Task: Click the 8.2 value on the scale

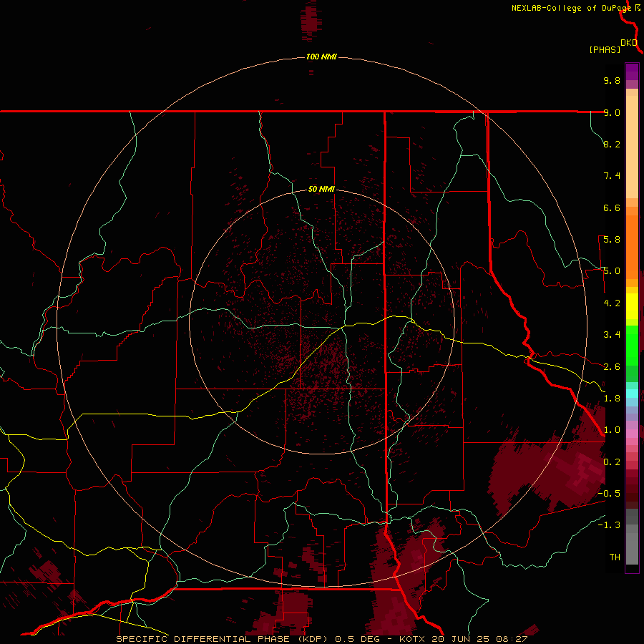Action: pos(612,144)
